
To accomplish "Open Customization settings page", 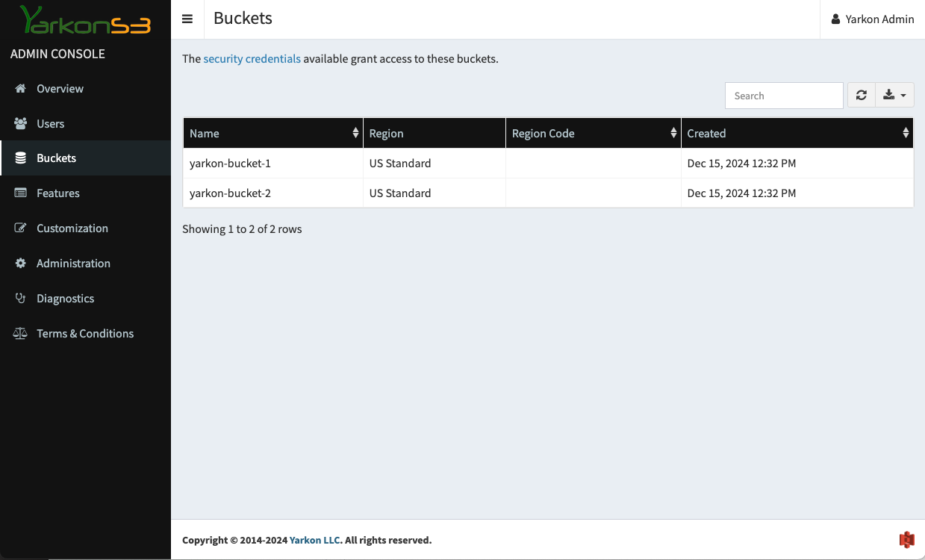I will click(72, 228).
